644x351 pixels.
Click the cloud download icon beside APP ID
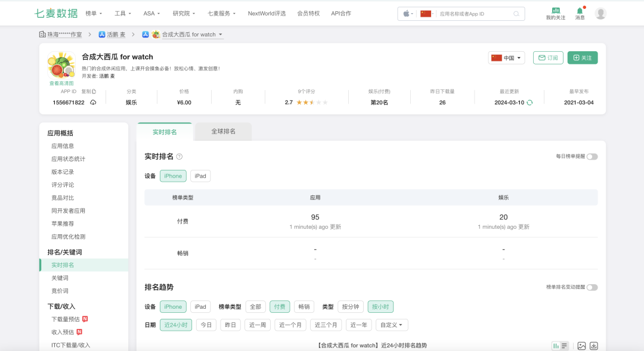93,102
